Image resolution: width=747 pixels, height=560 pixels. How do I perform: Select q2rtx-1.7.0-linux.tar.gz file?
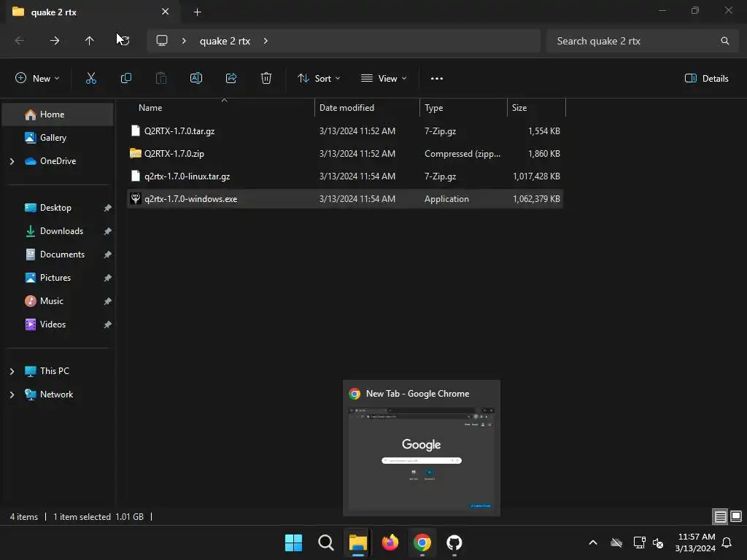coord(345,176)
